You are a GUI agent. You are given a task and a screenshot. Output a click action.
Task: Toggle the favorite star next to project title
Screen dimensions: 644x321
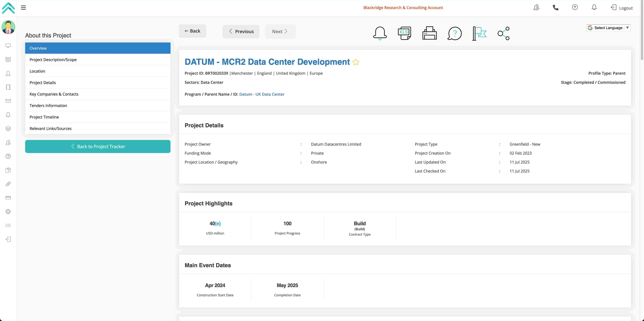tap(356, 62)
